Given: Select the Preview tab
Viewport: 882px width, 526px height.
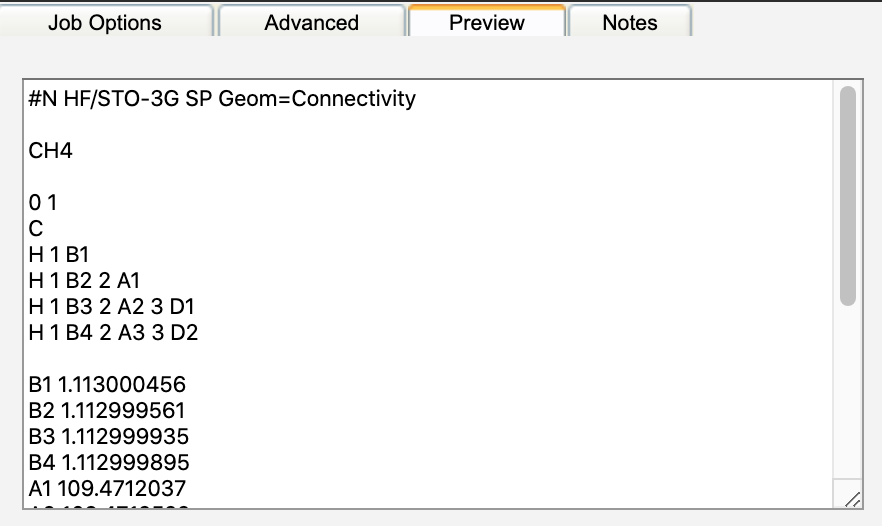Looking at the screenshot, I should (486, 22).
